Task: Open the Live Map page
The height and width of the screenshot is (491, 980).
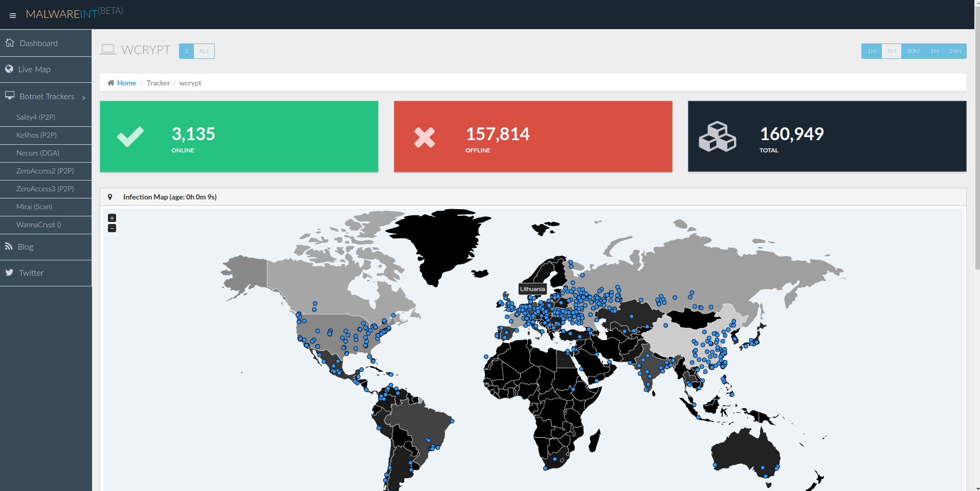Action: tap(34, 70)
